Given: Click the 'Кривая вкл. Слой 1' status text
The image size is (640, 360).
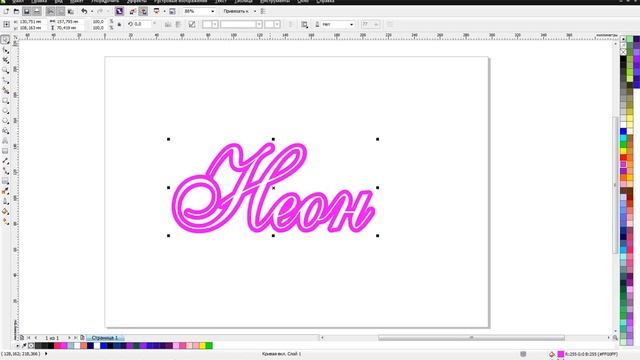Looking at the screenshot, I should coord(281,354).
